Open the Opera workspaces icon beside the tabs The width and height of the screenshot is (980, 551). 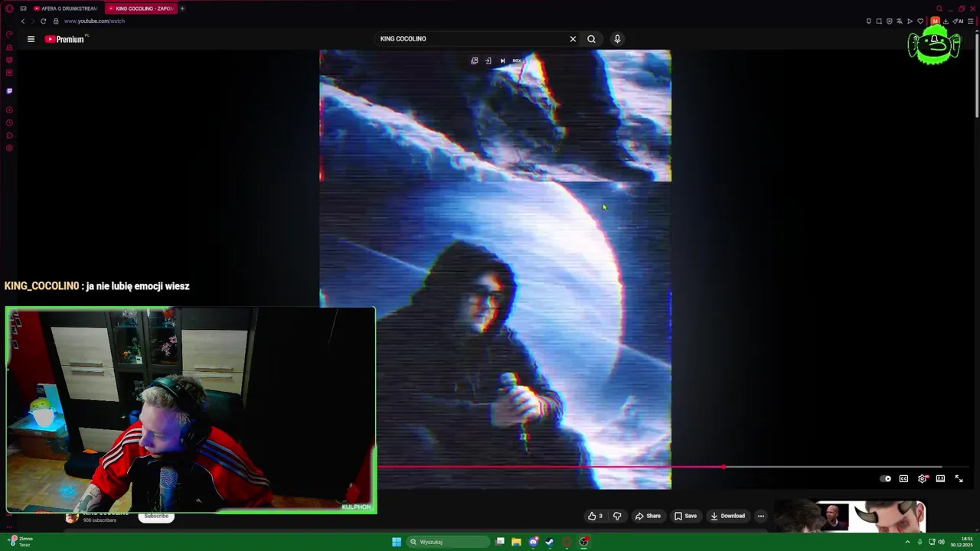[24, 8]
